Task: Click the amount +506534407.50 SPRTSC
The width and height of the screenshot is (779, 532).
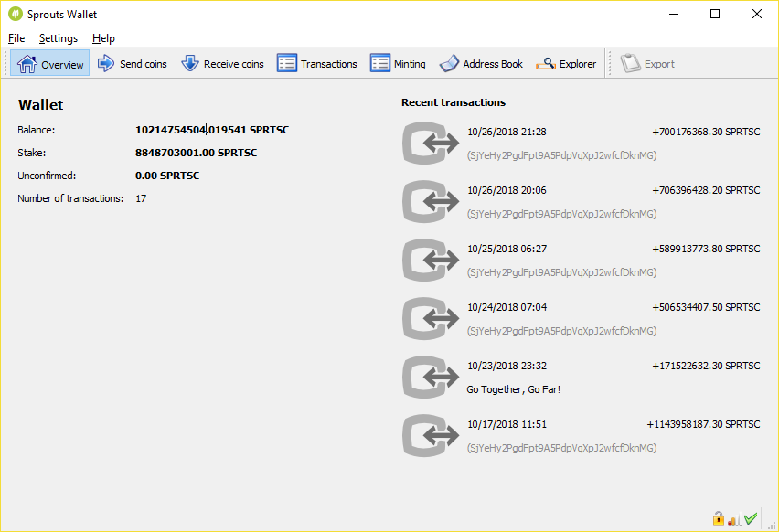Action: pyautogui.click(x=706, y=307)
